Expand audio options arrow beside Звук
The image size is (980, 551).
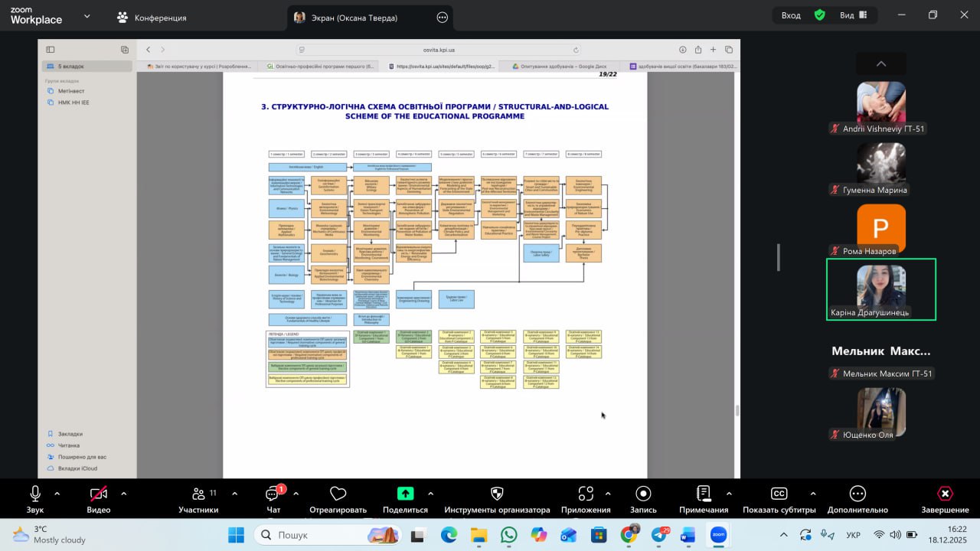57,494
